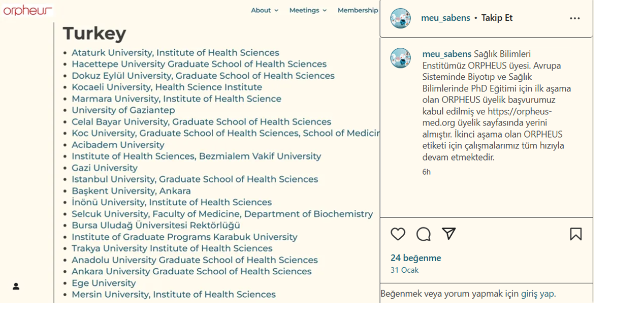644x319 pixels.
Task: Share the post using the paper plane icon
Action: pos(448,234)
